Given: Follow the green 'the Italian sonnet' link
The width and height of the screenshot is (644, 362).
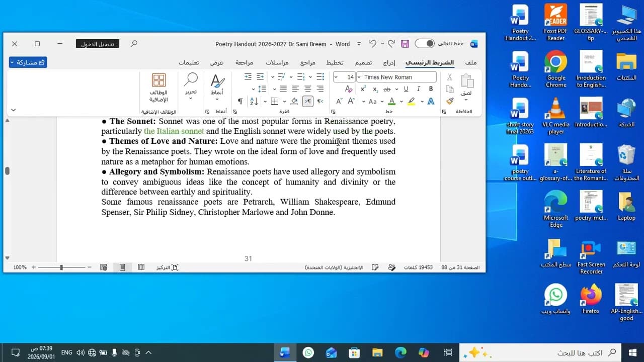Looking at the screenshot, I should pyautogui.click(x=174, y=131).
